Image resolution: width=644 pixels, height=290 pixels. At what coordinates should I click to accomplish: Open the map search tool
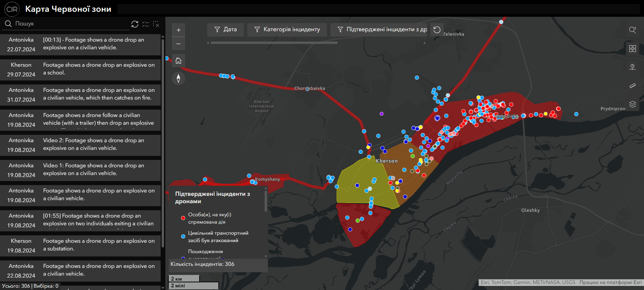coord(633,30)
